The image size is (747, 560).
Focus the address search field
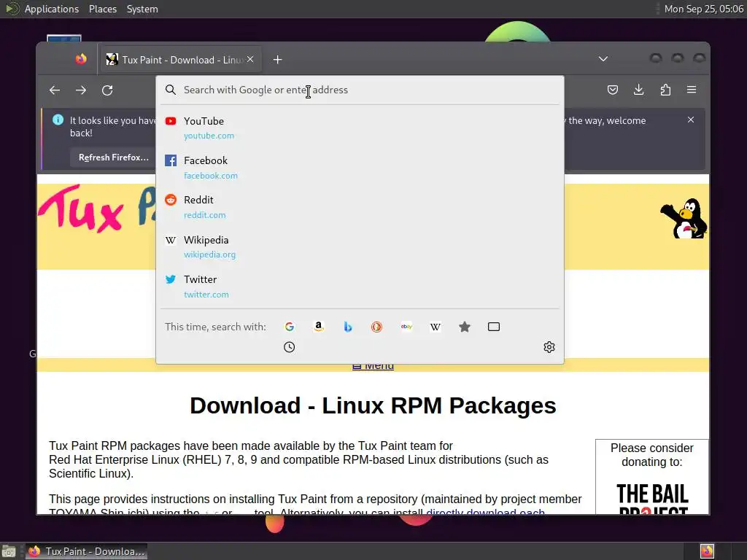pyautogui.click(x=360, y=90)
